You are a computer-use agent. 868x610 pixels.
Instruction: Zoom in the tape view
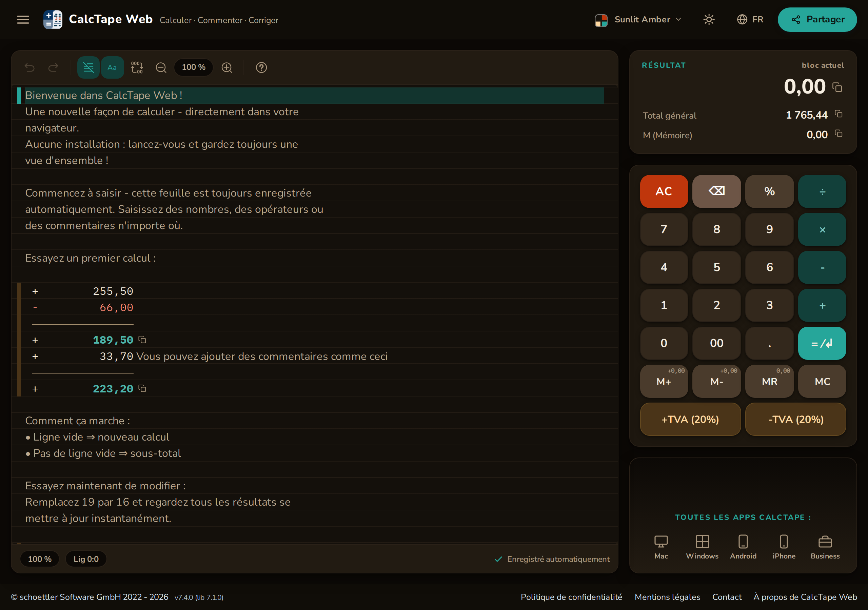[x=227, y=67]
